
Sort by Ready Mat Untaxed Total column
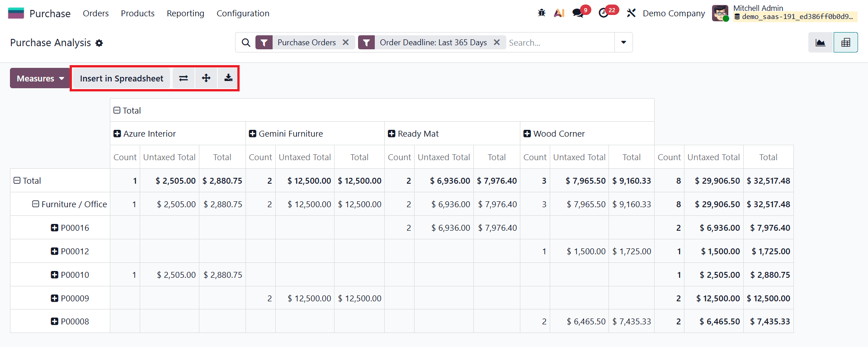coord(444,157)
